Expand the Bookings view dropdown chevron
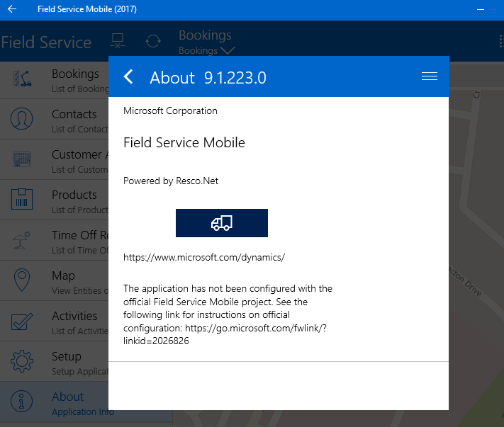This screenshot has width=504, height=427. tap(228, 50)
